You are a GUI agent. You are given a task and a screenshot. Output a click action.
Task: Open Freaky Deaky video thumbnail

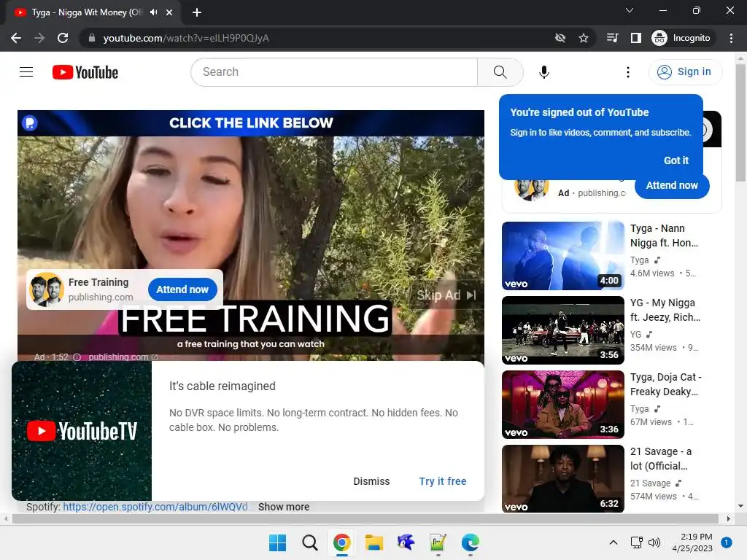[563, 404]
